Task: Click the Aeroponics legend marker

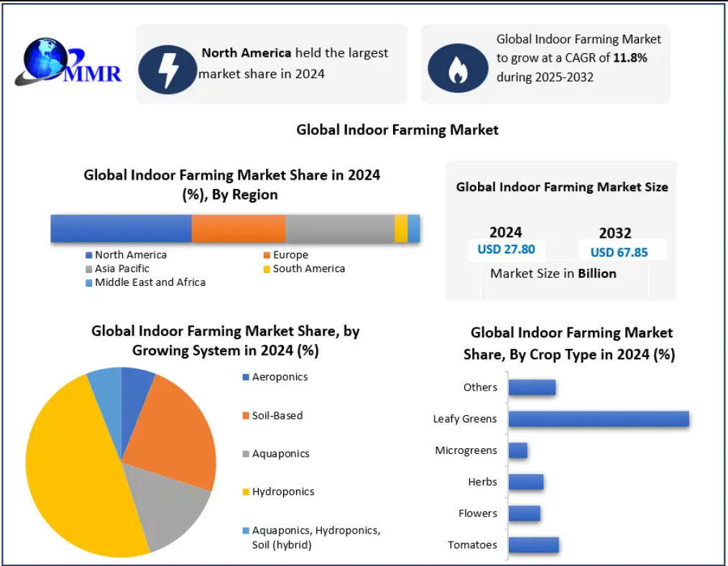Action: click(246, 377)
